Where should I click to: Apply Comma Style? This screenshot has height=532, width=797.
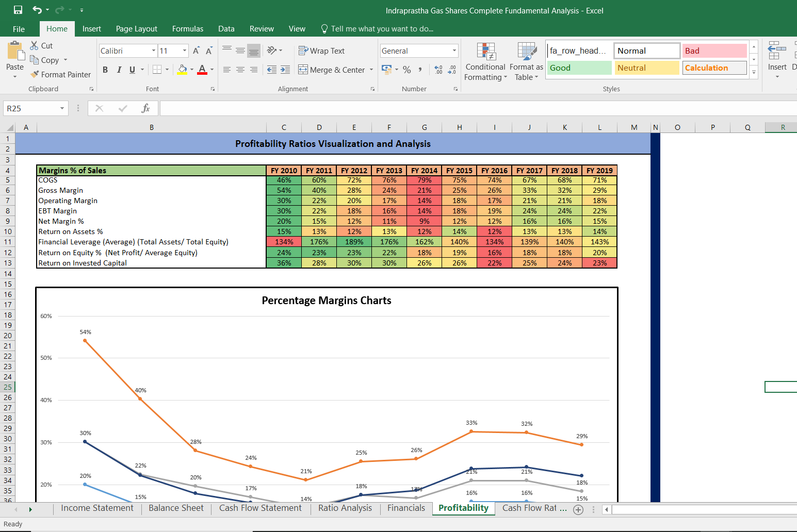click(420, 70)
